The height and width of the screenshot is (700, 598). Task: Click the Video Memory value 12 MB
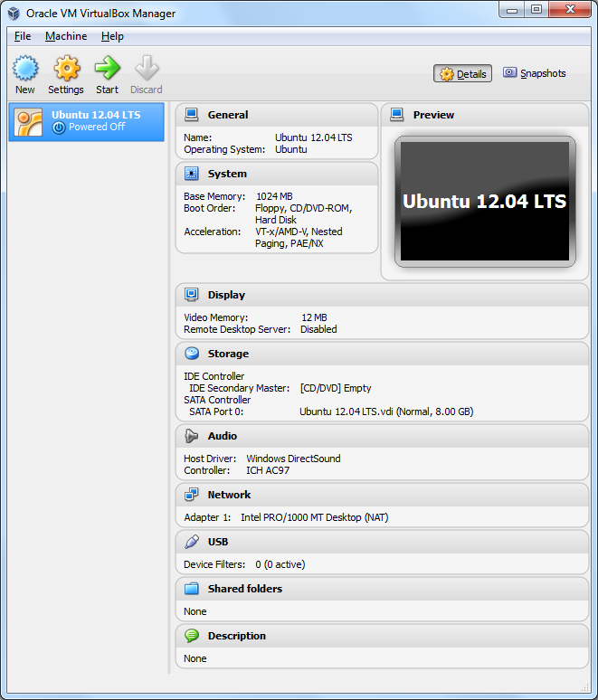(x=315, y=317)
